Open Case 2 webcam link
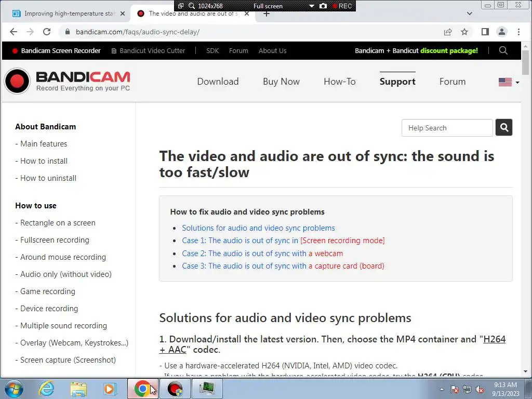The image size is (532, 399). 262,254
